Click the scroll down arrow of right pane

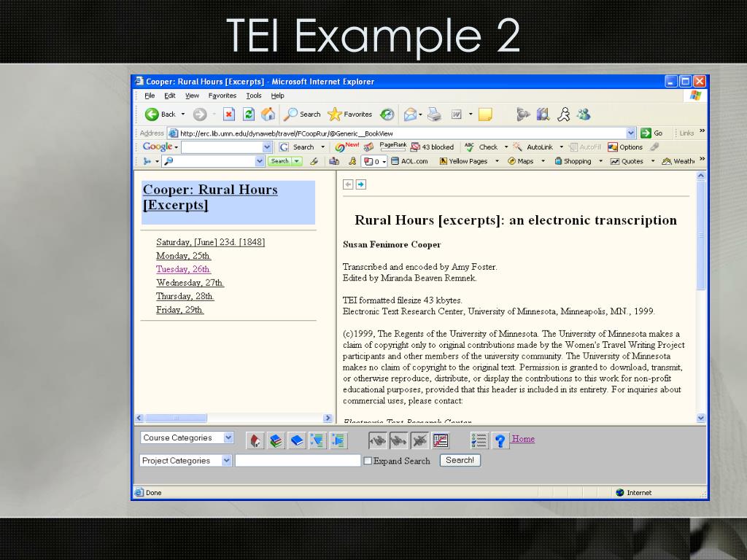coord(701,418)
